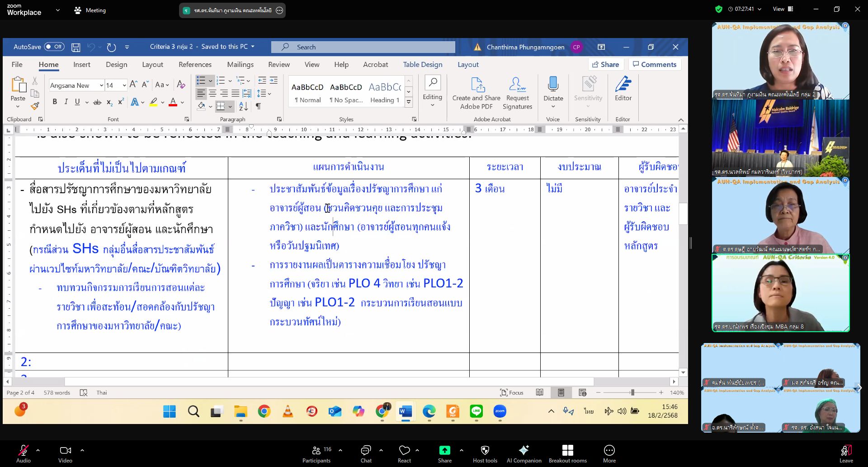Open the Dictate microphone tool

pyautogui.click(x=553, y=93)
